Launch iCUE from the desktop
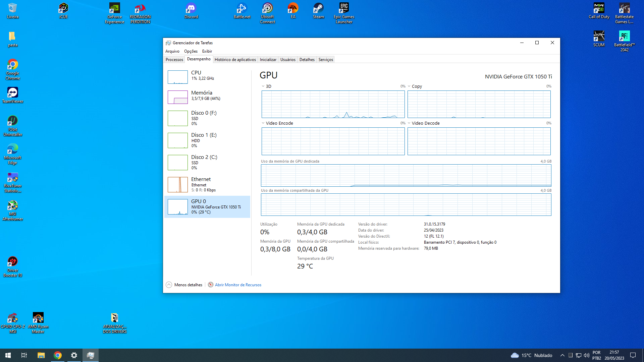Image resolution: width=644 pixels, height=362 pixels. coord(63,11)
